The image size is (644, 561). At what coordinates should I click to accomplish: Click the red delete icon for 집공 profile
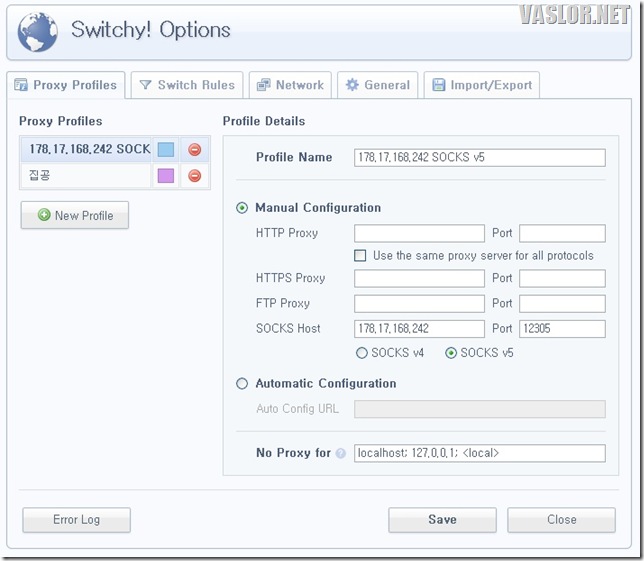click(195, 176)
